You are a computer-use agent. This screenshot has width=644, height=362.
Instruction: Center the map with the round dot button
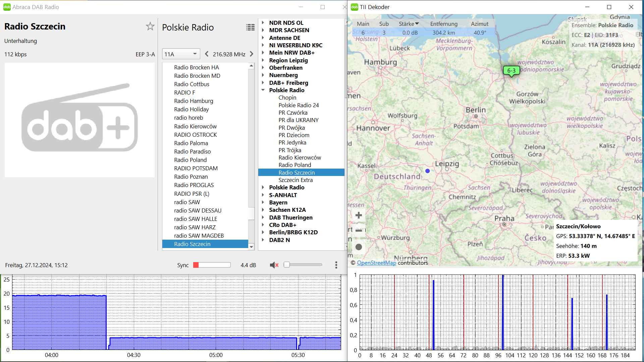coord(359,247)
